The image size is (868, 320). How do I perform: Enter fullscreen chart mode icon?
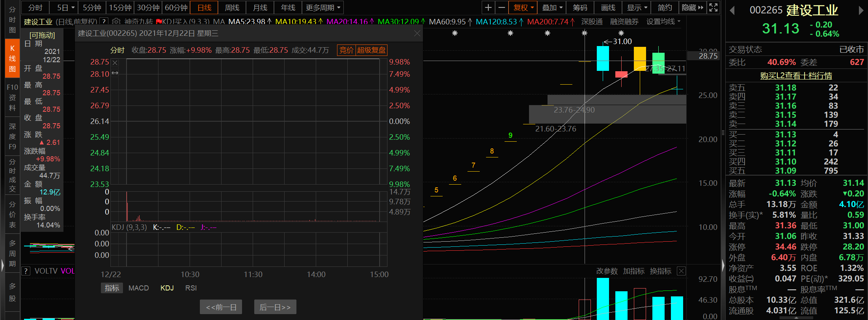tap(713, 7)
